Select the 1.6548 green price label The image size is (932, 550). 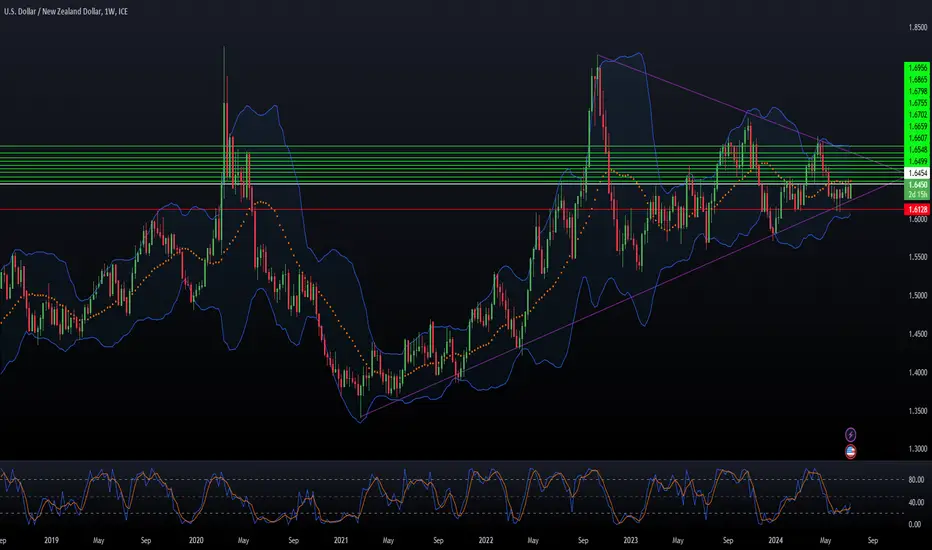click(x=917, y=150)
